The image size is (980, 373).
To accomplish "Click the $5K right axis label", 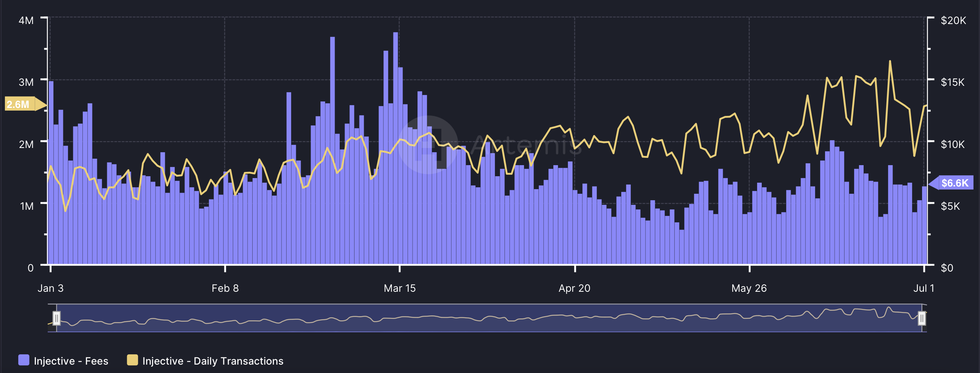I will tap(950, 206).
